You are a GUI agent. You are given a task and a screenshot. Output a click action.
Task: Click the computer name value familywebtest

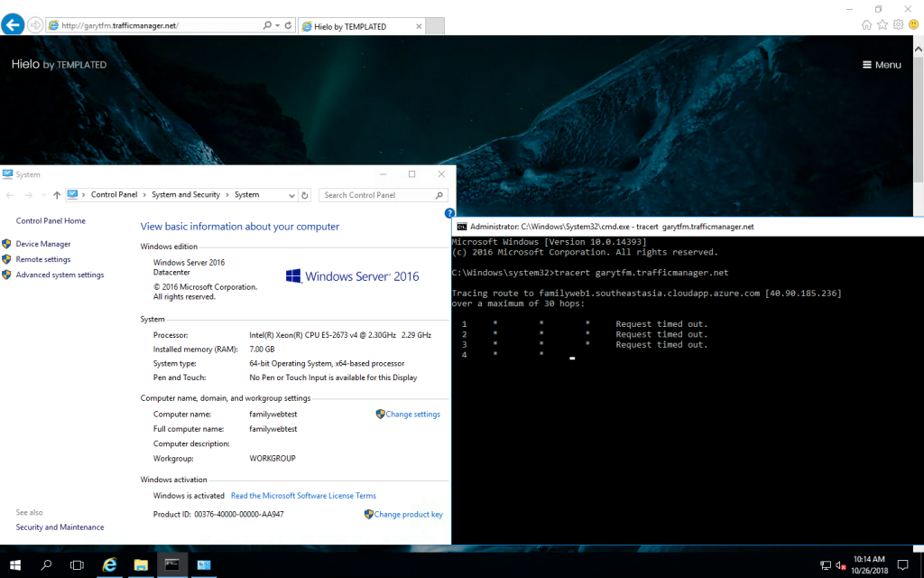tap(273, 414)
